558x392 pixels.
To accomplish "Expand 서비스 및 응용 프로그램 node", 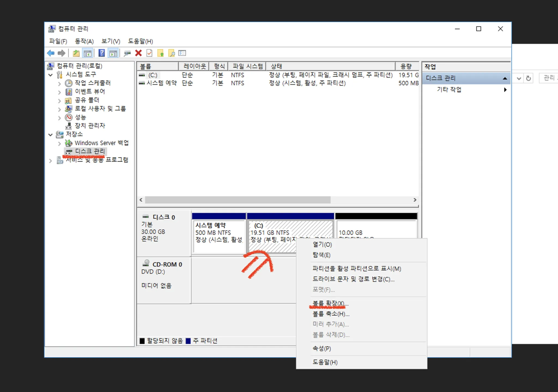I will (x=50, y=161).
